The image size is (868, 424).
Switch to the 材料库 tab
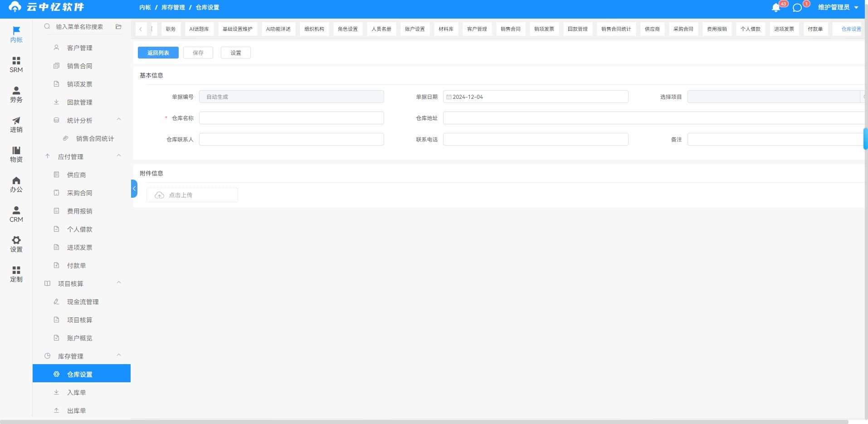pos(446,29)
